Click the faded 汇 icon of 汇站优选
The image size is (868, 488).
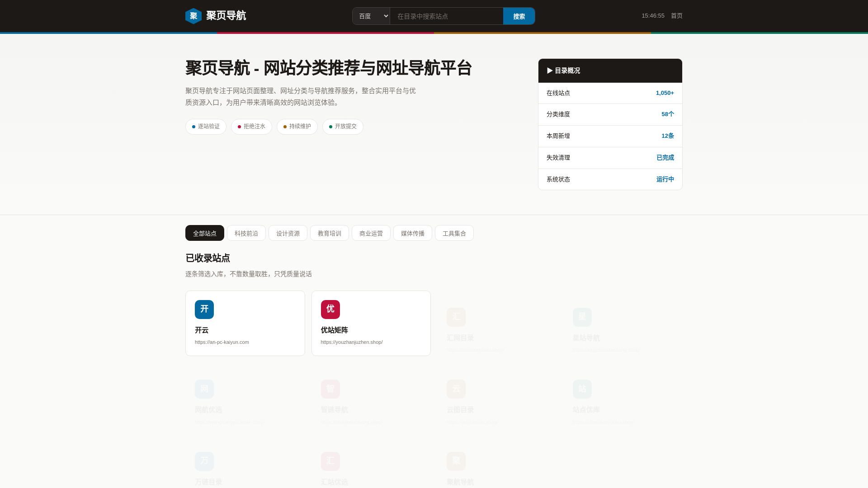coord(330,461)
